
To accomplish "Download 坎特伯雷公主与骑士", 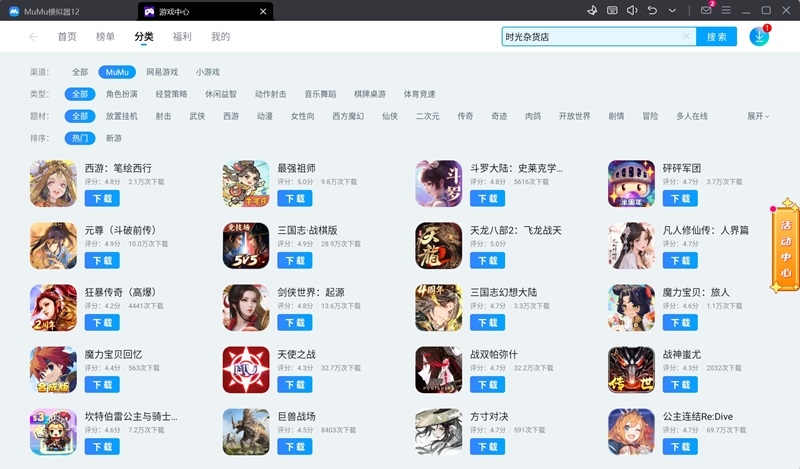I will pos(102,447).
